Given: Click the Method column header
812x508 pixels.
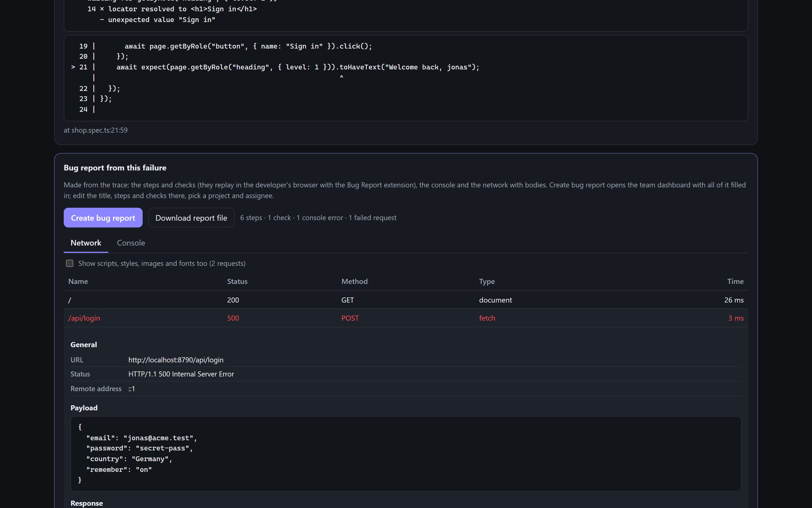Looking at the screenshot, I should [354, 282].
